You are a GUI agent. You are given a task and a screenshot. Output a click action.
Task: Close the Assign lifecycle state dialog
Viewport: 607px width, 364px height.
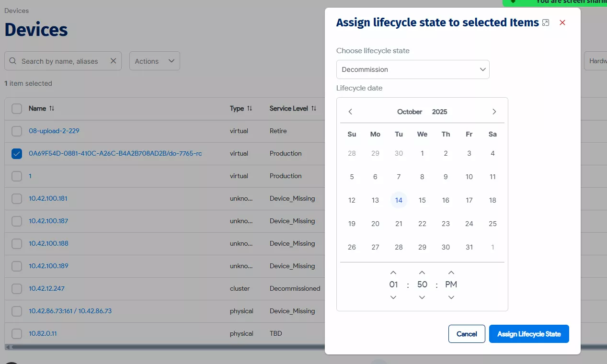tap(562, 23)
